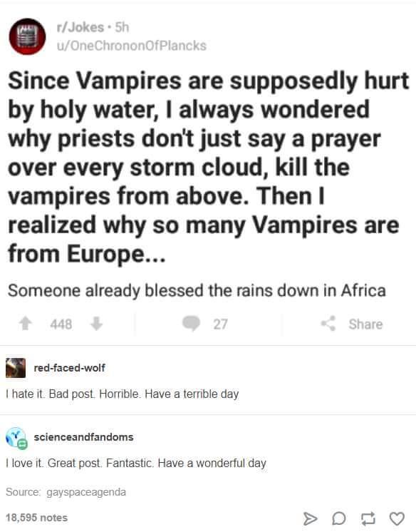Screen dimensions: 416x532
Task: Reblog the post with the arrows icon
Action: 368,518
